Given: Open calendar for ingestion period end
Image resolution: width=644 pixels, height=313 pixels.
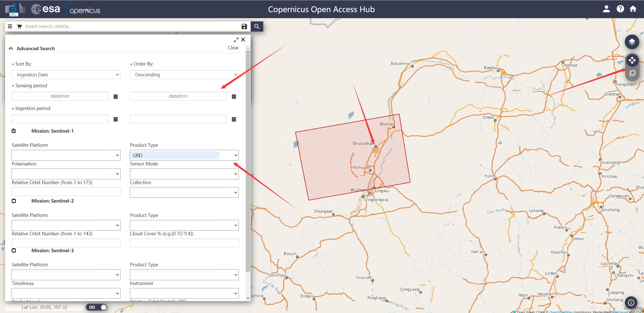Looking at the screenshot, I should point(234,119).
